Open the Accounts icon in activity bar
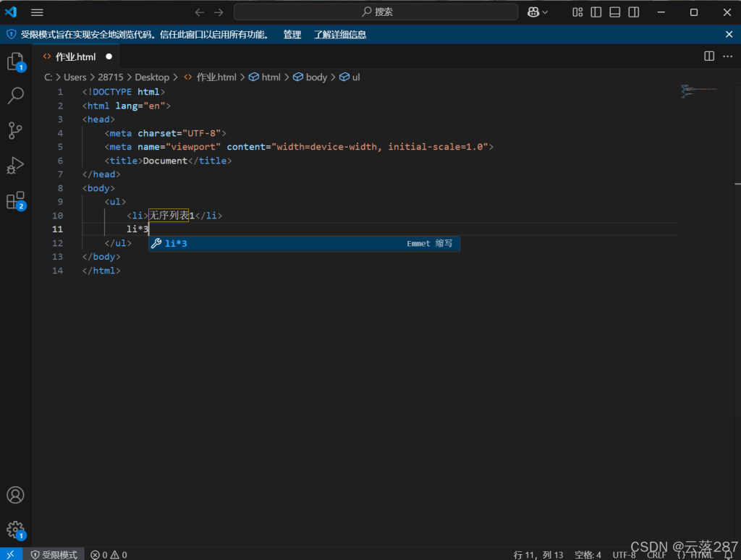 (x=15, y=496)
